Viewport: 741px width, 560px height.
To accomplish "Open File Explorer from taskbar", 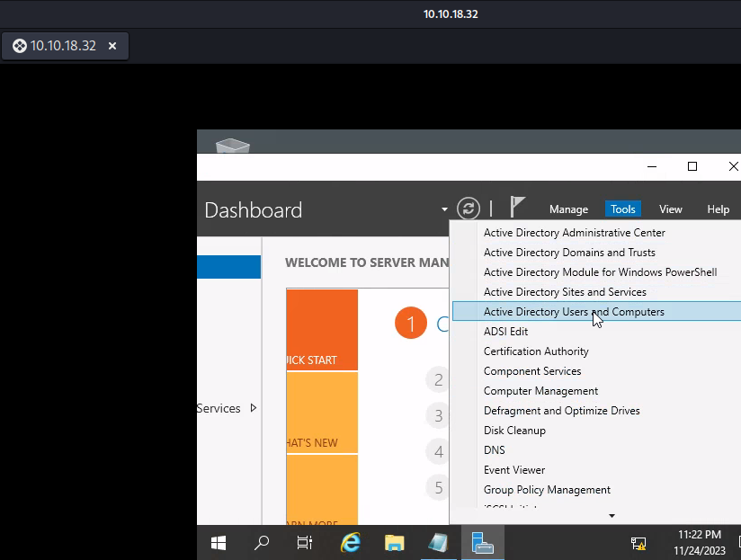I will coord(394,543).
